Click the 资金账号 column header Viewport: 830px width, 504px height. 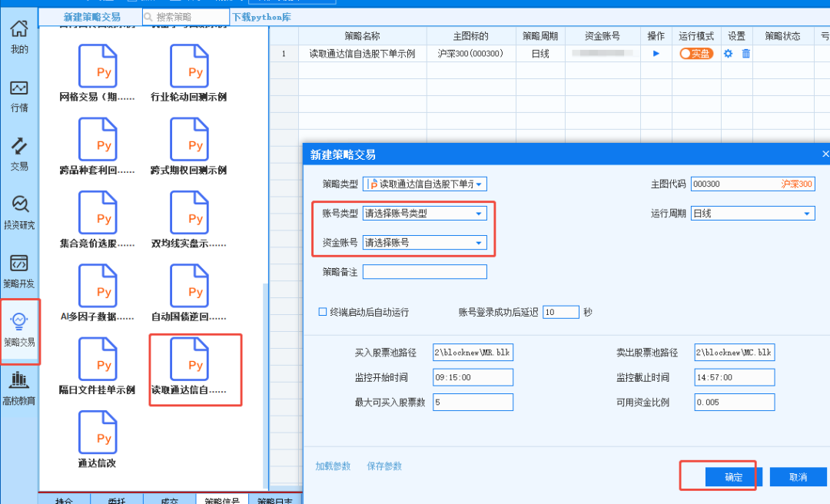pos(603,36)
